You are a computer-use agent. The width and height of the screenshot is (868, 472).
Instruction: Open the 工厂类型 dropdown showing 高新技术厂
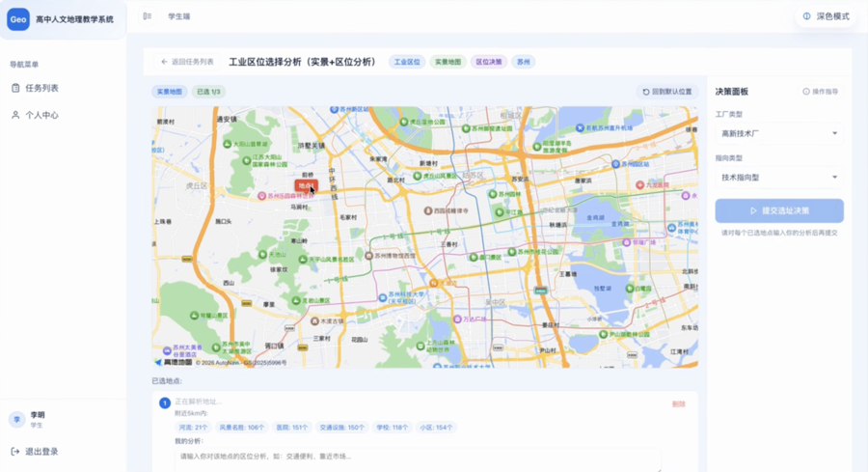(x=779, y=133)
